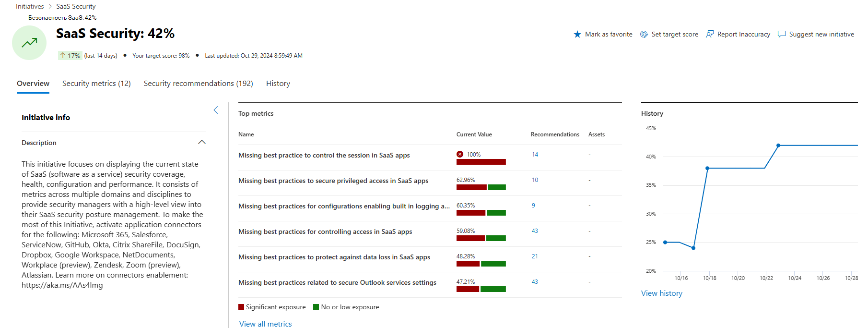Click the Set target score icon
The image size is (868, 328).
tap(644, 34)
